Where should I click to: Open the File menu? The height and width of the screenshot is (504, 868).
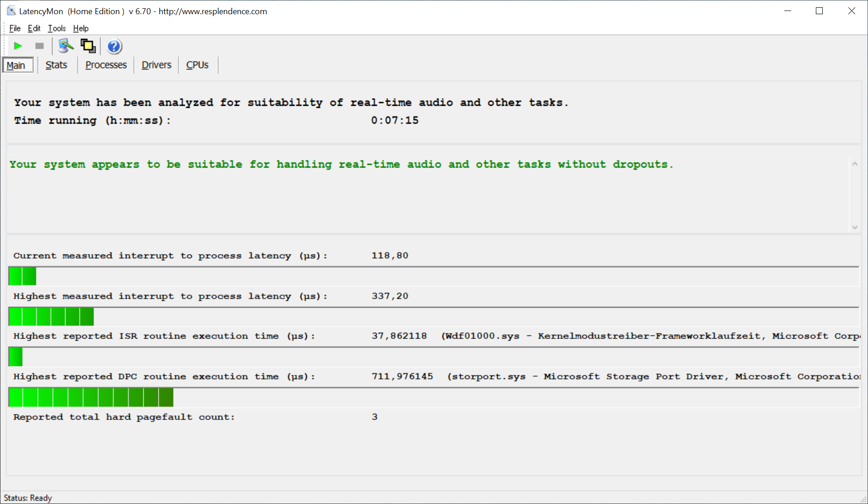15,28
